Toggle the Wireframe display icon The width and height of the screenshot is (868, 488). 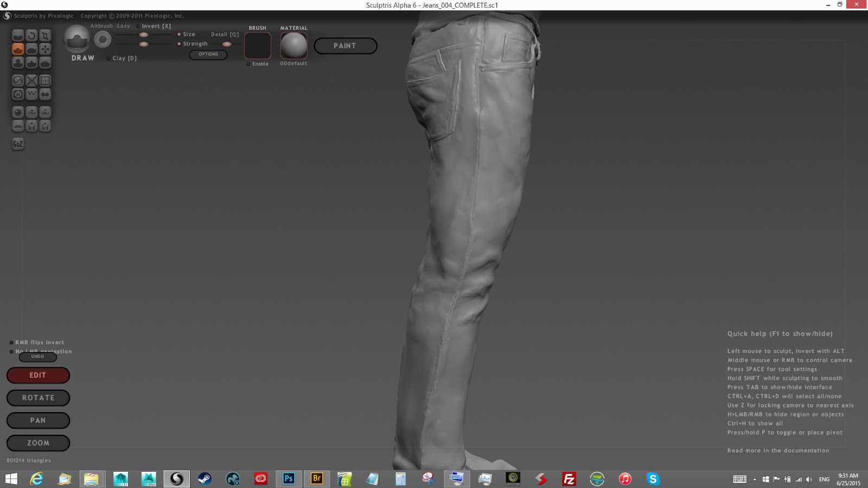point(31,94)
